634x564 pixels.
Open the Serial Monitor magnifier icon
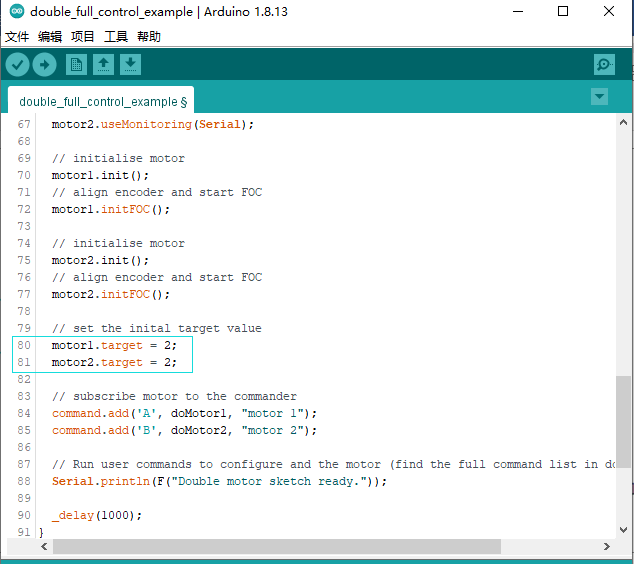click(604, 65)
